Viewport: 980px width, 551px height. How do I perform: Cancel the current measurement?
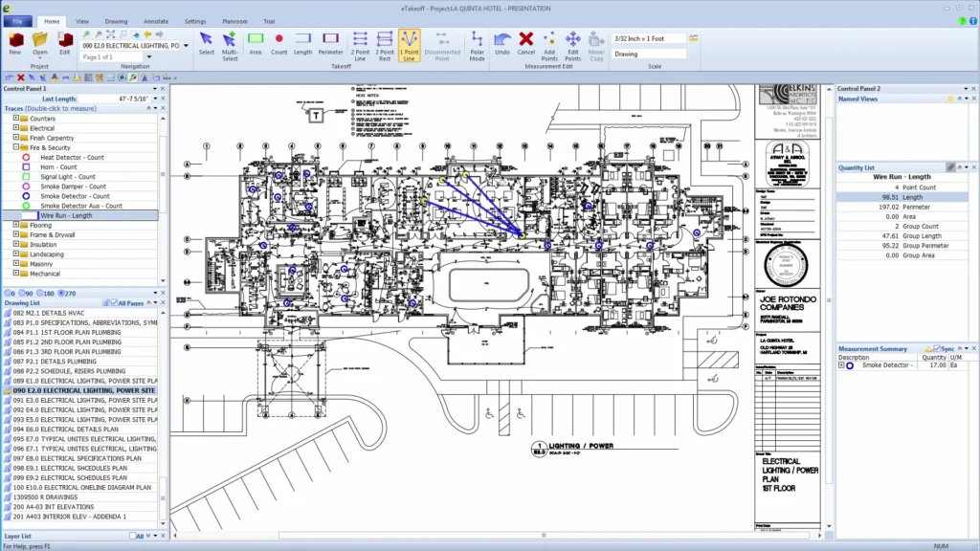526,44
